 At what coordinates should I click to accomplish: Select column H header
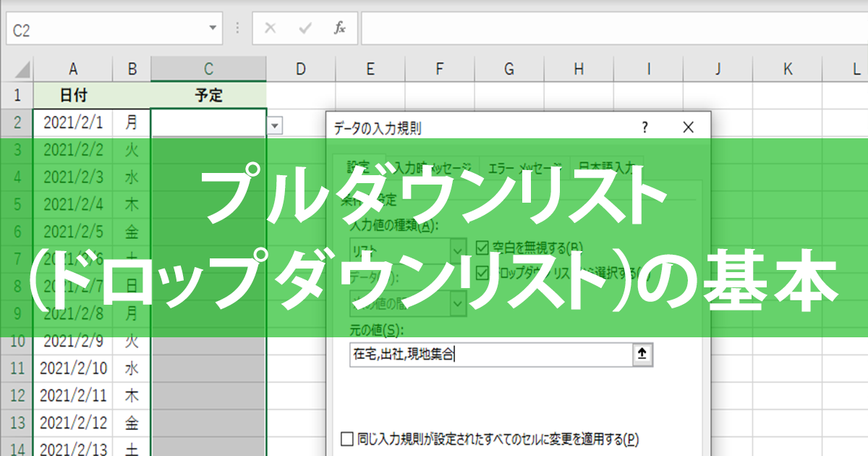(579, 69)
